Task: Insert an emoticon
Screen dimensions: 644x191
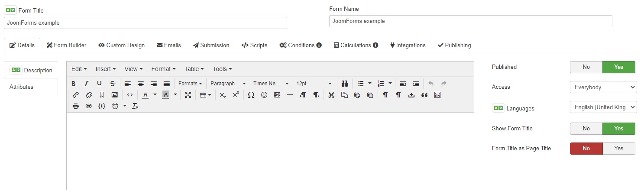Action: pos(264,95)
